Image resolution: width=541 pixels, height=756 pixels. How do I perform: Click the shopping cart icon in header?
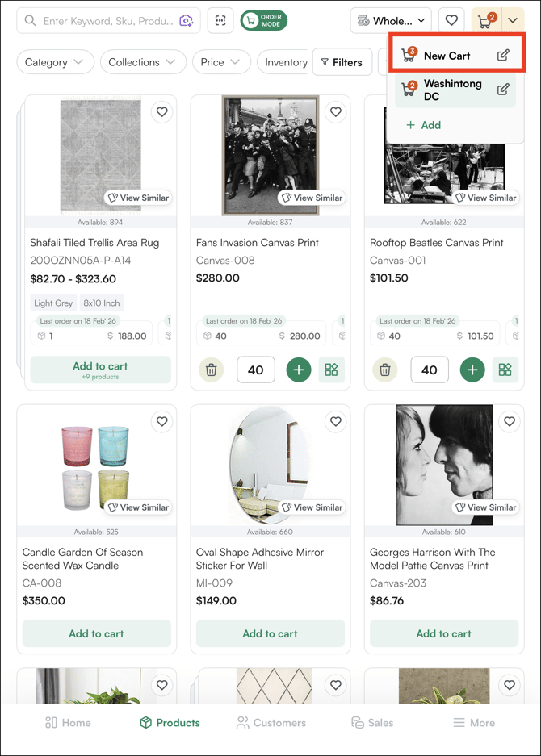pos(485,21)
